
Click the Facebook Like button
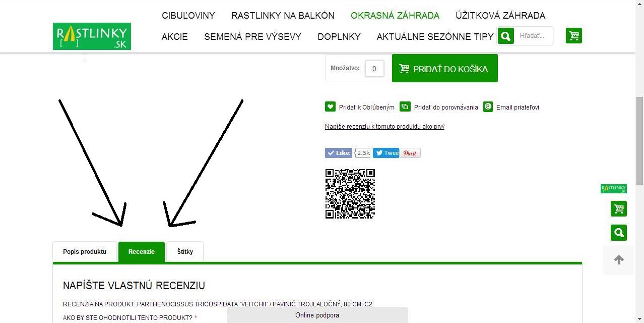click(339, 153)
